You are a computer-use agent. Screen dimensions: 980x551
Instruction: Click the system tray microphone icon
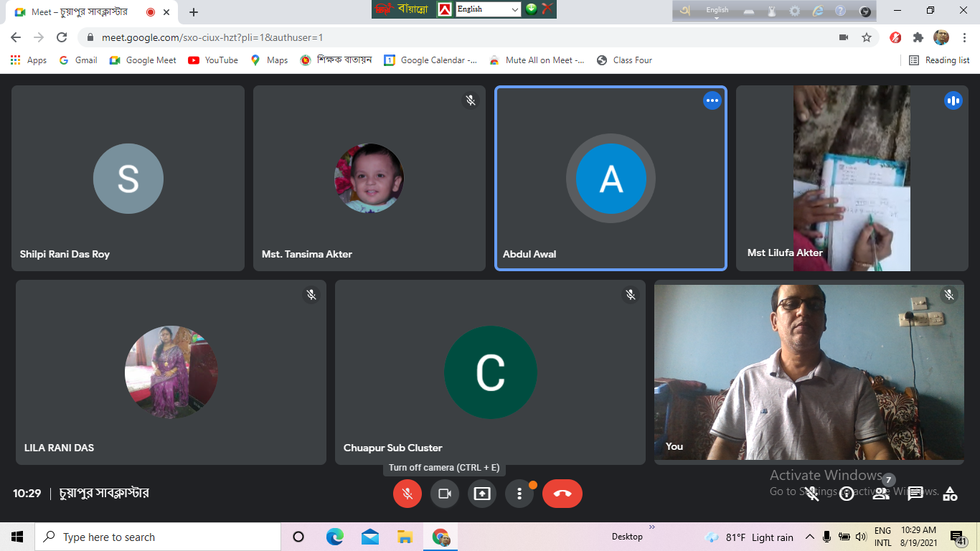coord(827,537)
